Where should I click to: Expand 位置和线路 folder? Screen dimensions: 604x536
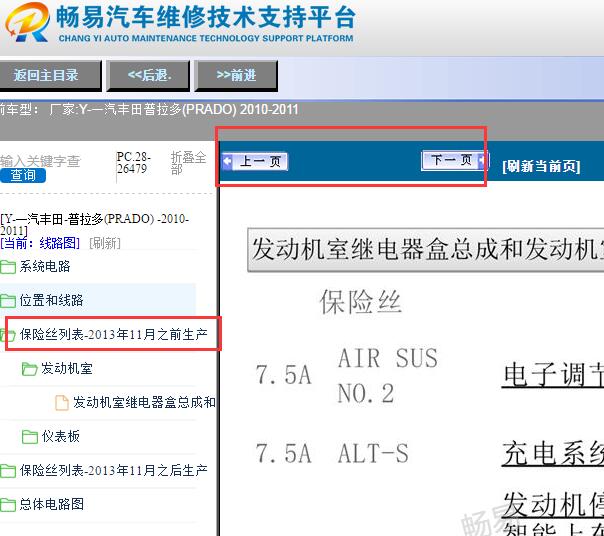click(52, 300)
